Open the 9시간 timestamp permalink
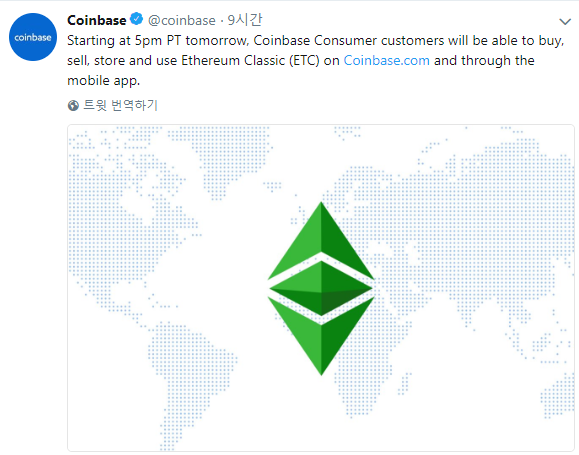 pyautogui.click(x=244, y=20)
